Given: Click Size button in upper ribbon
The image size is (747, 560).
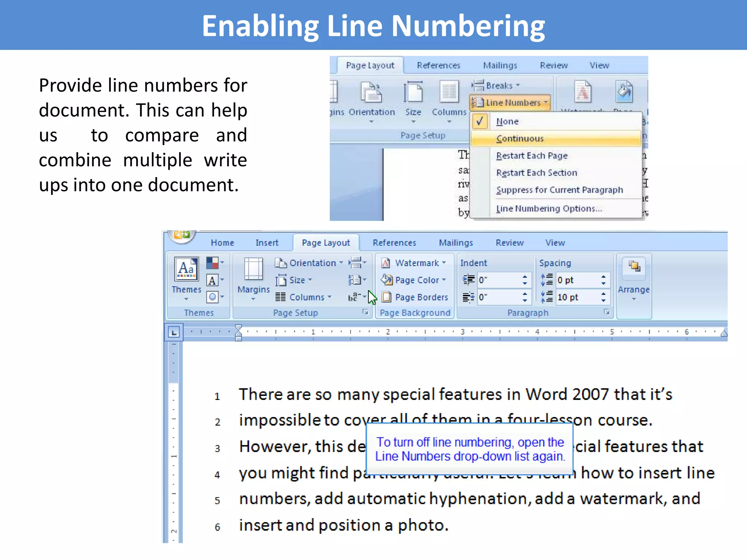Looking at the screenshot, I should click(413, 102).
